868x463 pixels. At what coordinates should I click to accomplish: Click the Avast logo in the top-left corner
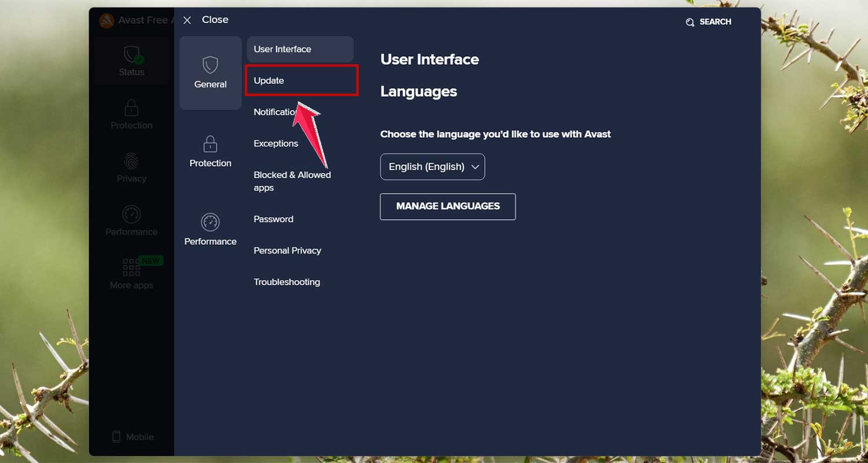click(107, 20)
